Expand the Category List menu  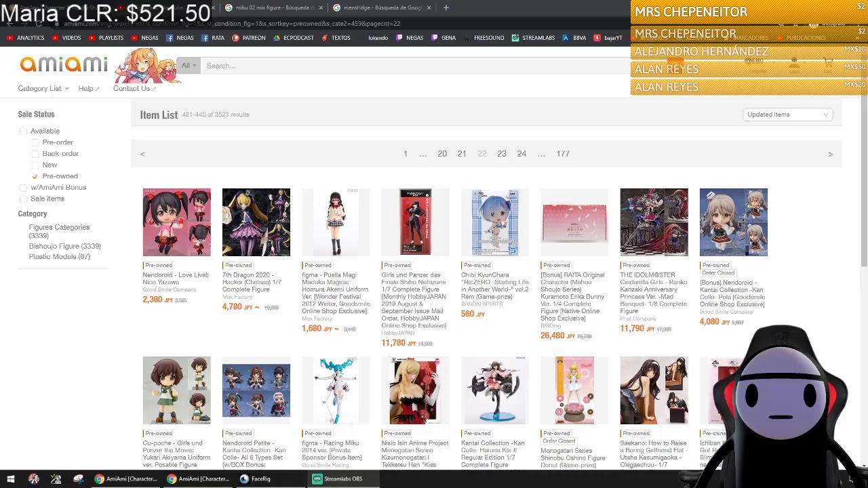tap(43, 88)
